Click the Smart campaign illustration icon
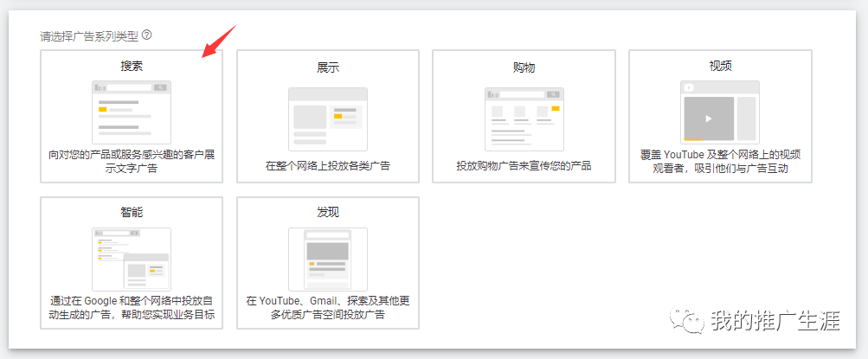The image size is (868, 359). click(132, 259)
